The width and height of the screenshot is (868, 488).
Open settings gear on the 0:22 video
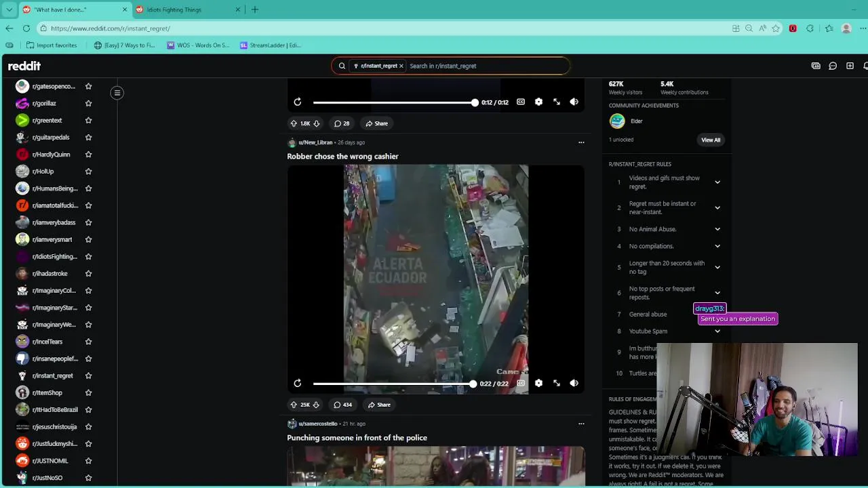pyautogui.click(x=538, y=383)
